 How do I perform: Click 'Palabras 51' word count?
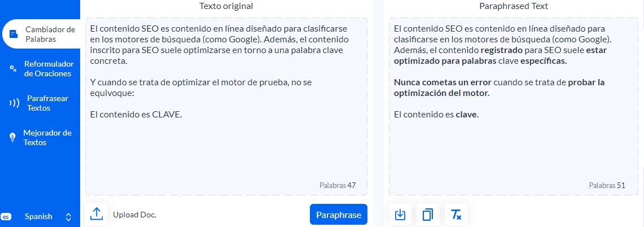click(607, 185)
